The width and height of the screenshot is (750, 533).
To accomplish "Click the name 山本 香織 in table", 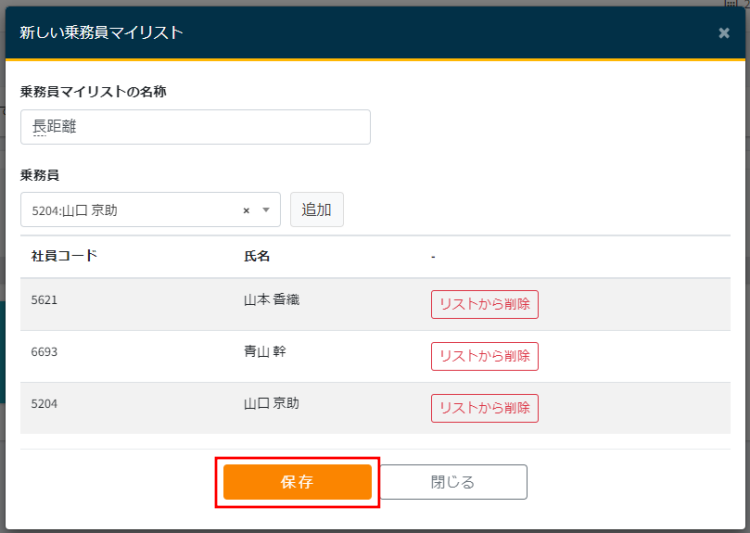I will pyautogui.click(x=271, y=299).
